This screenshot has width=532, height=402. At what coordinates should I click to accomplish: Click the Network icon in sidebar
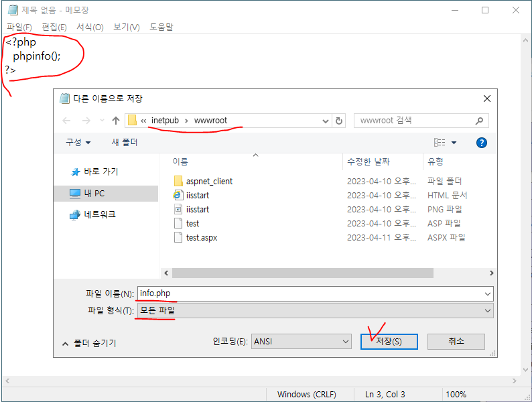click(x=74, y=215)
